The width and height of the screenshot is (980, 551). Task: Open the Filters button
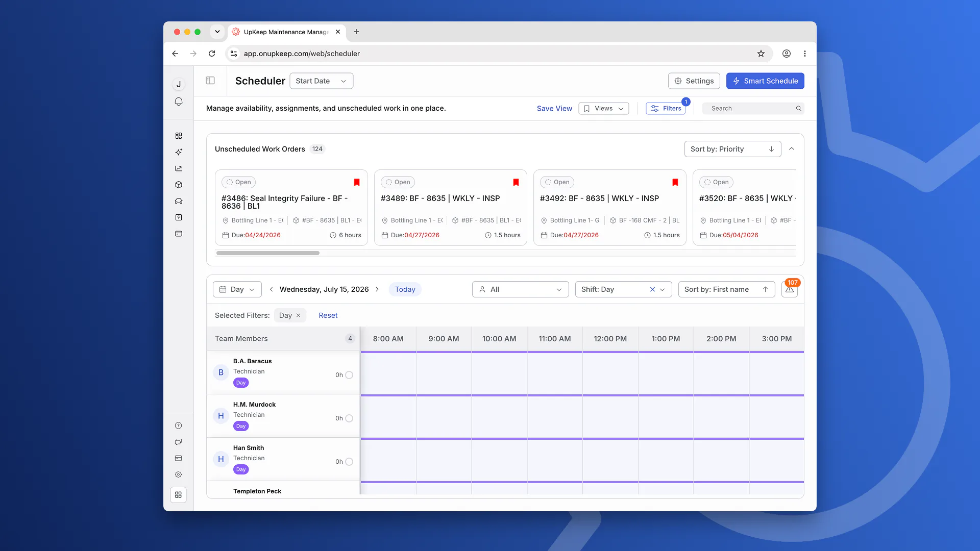click(666, 108)
